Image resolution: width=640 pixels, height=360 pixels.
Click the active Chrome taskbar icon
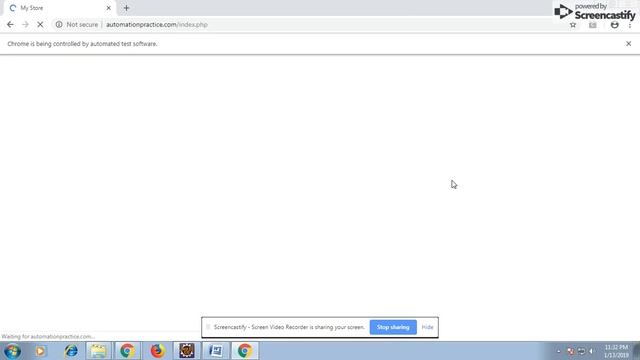(x=245, y=351)
